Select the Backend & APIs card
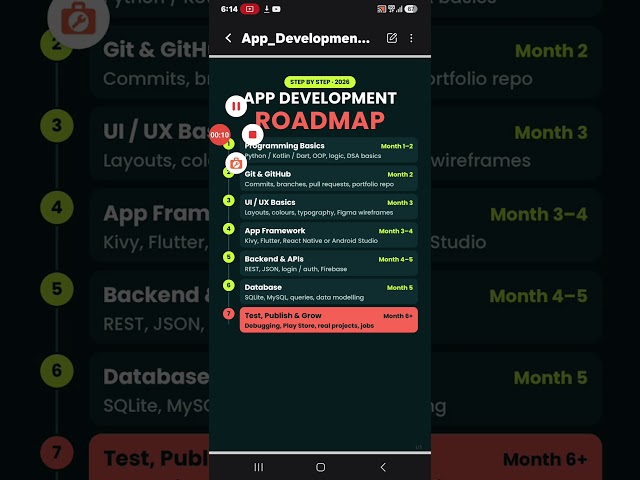 click(329, 264)
